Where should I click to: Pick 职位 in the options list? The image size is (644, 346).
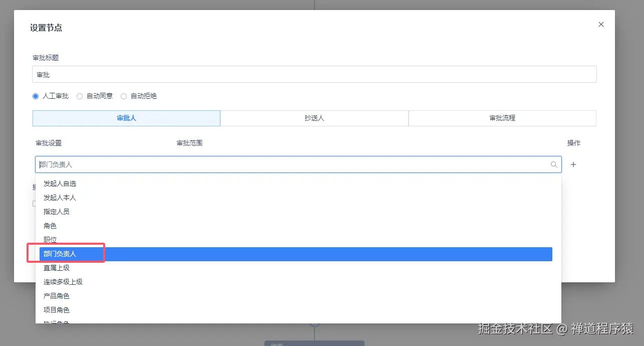tap(50, 240)
